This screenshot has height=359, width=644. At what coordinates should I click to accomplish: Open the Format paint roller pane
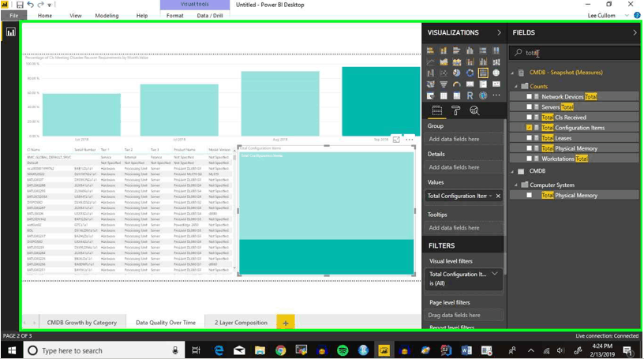pyautogui.click(x=455, y=110)
